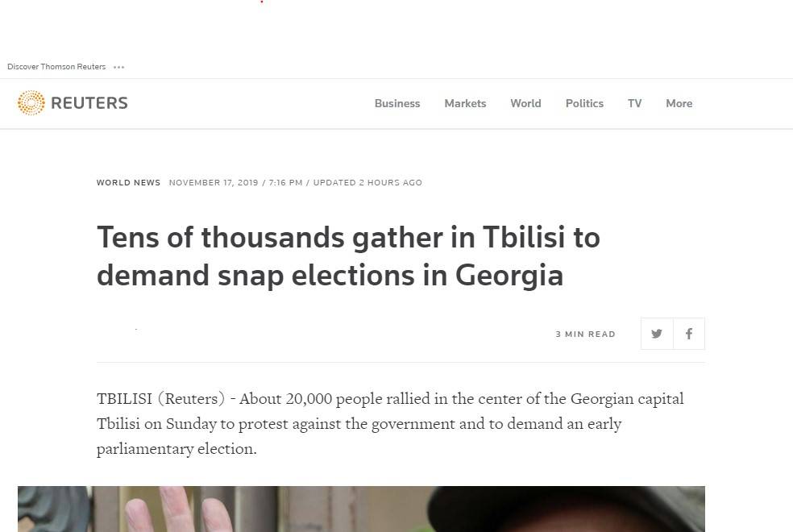This screenshot has height=532, width=793.
Task: Click the opening paragraph about 20,000 people
Action: tap(390, 423)
